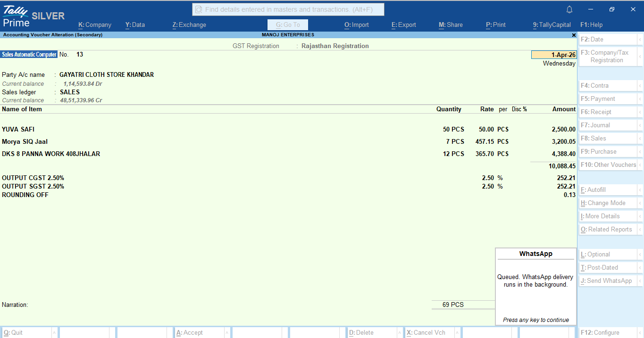Open F1: Help
The height and width of the screenshot is (338, 644).
click(x=591, y=25)
